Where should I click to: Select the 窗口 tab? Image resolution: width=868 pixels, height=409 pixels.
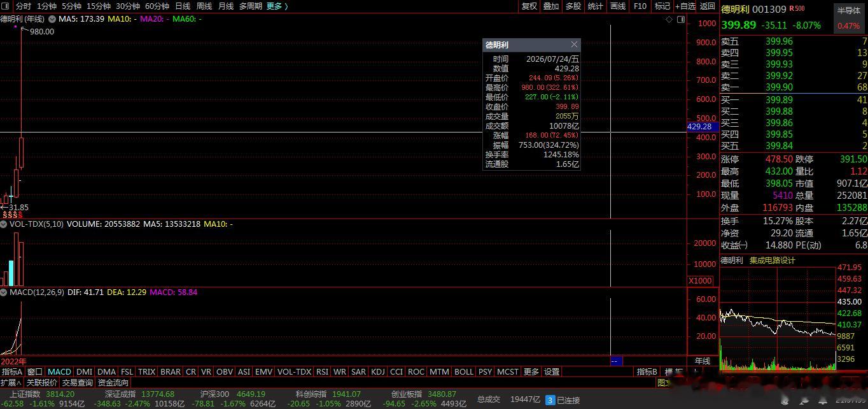35,372
